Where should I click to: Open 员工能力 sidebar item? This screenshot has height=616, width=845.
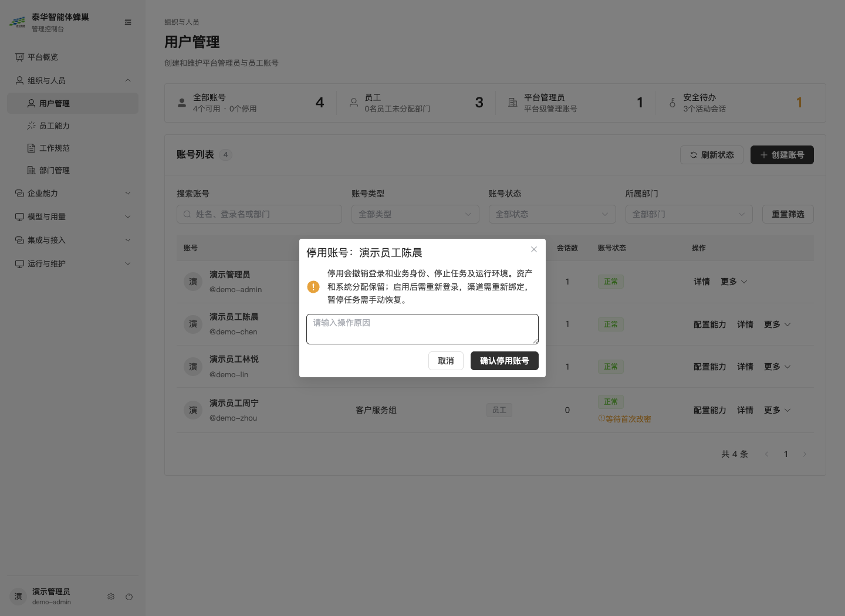pos(73,126)
